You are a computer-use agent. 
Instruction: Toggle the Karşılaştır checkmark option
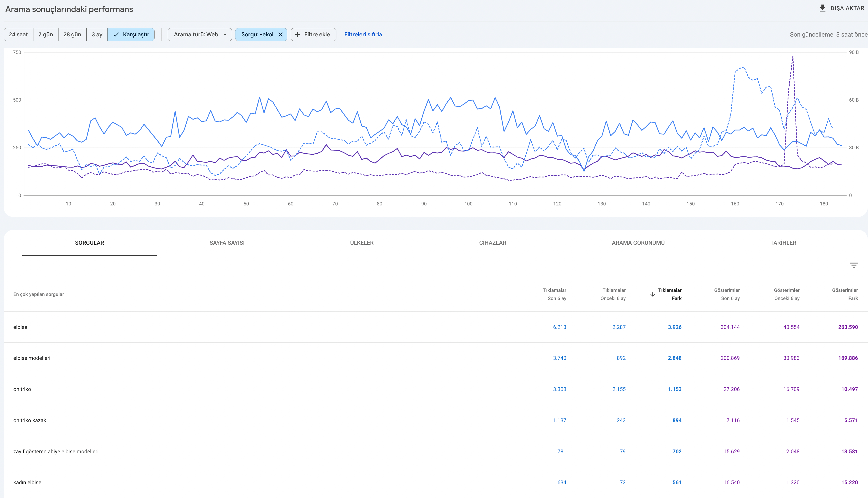(131, 35)
